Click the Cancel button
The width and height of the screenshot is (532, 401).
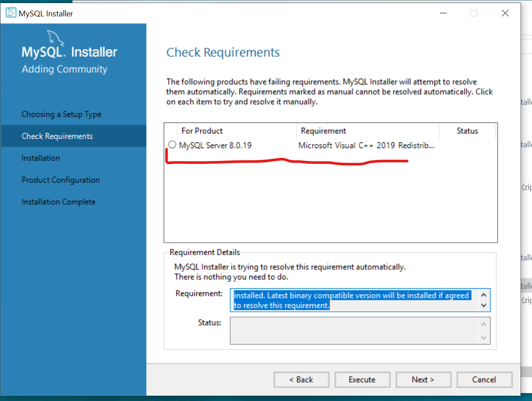[484, 379]
